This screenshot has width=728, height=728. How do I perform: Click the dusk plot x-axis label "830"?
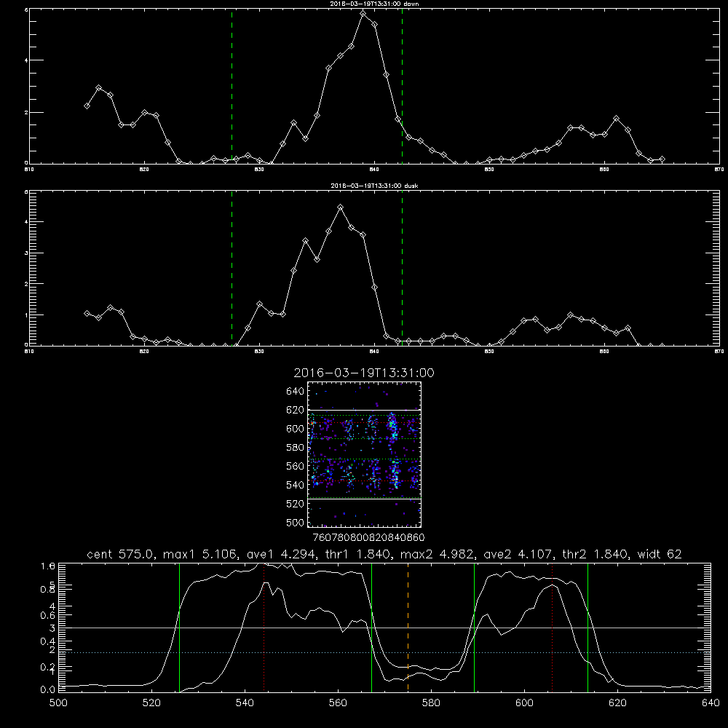(260, 352)
